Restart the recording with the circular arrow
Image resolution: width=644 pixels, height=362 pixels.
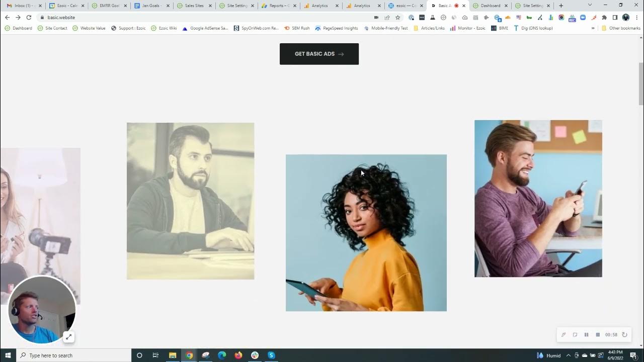(624, 335)
